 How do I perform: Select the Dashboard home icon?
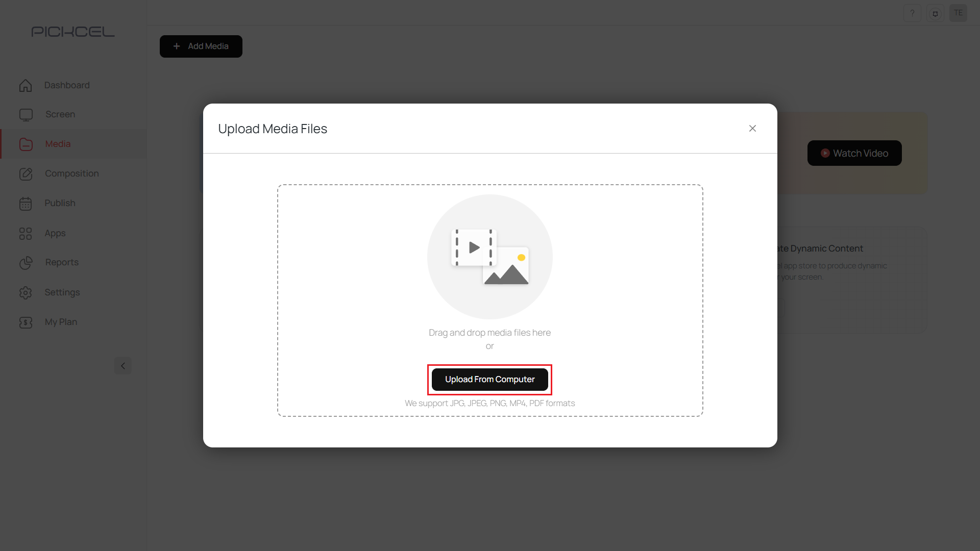26,85
